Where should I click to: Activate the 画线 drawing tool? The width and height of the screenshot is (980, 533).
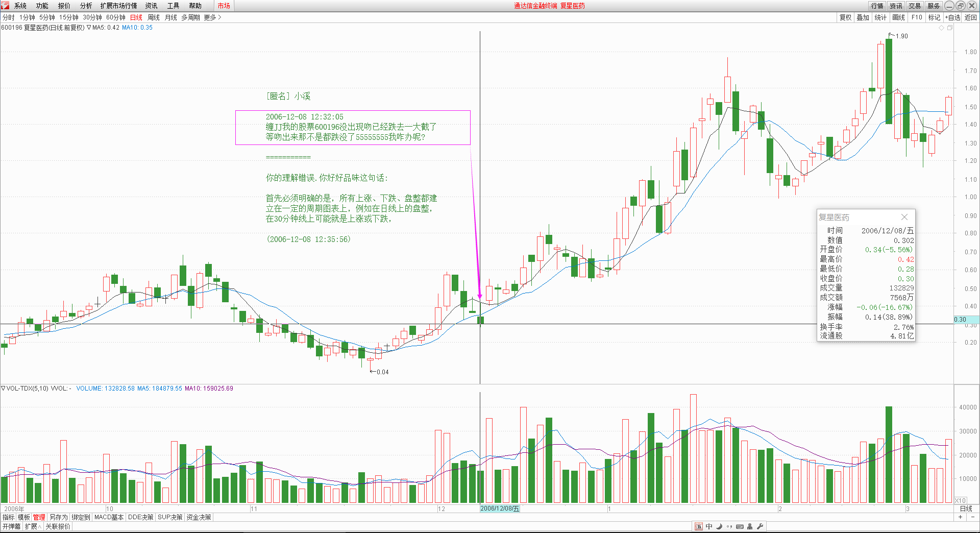tap(898, 17)
